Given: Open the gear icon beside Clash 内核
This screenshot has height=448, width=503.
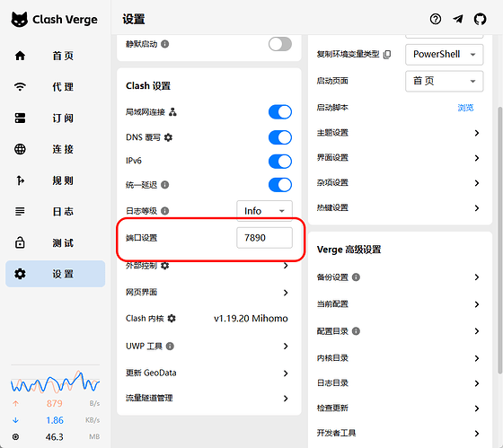Looking at the screenshot, I should tap(172, 319).
